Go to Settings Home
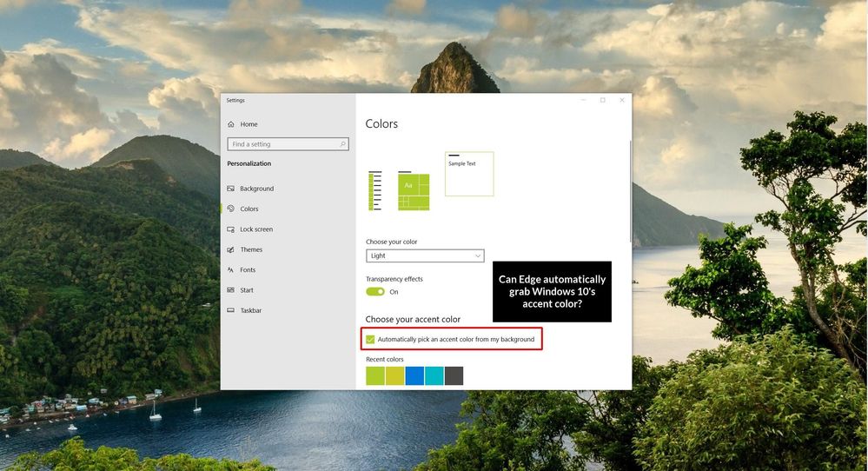Image resolution: width=868 pixels, height=471 pixels. click(248, 124)
